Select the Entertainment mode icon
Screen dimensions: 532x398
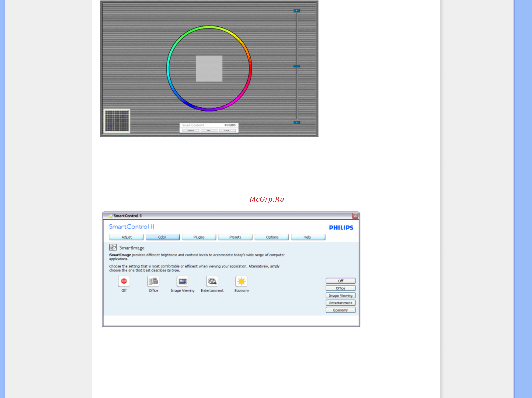(212, 281)
